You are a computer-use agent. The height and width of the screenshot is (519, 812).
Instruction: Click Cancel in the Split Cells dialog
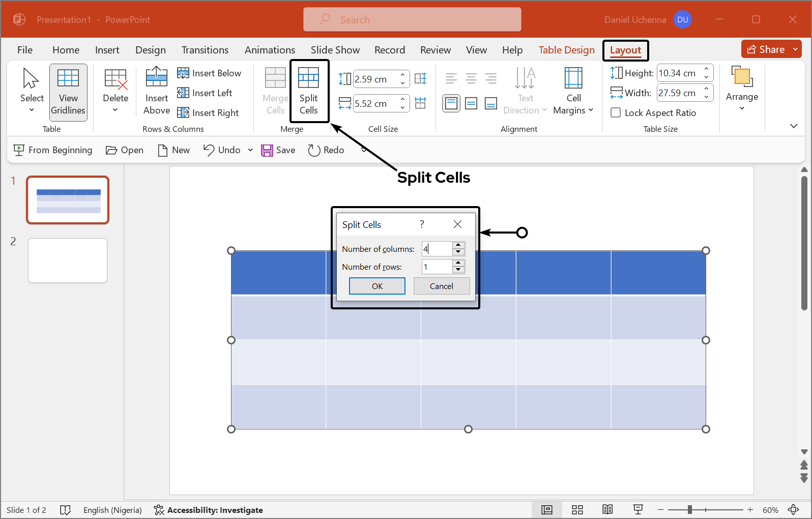pyautogui.click(x=441, y=286)
